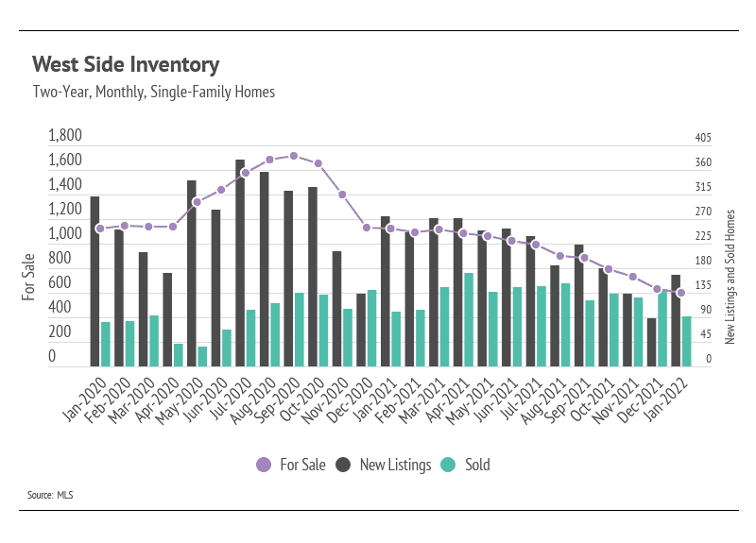Click the 405 right axis label
This screenshot has height=543, width=756.
point(703,138)
